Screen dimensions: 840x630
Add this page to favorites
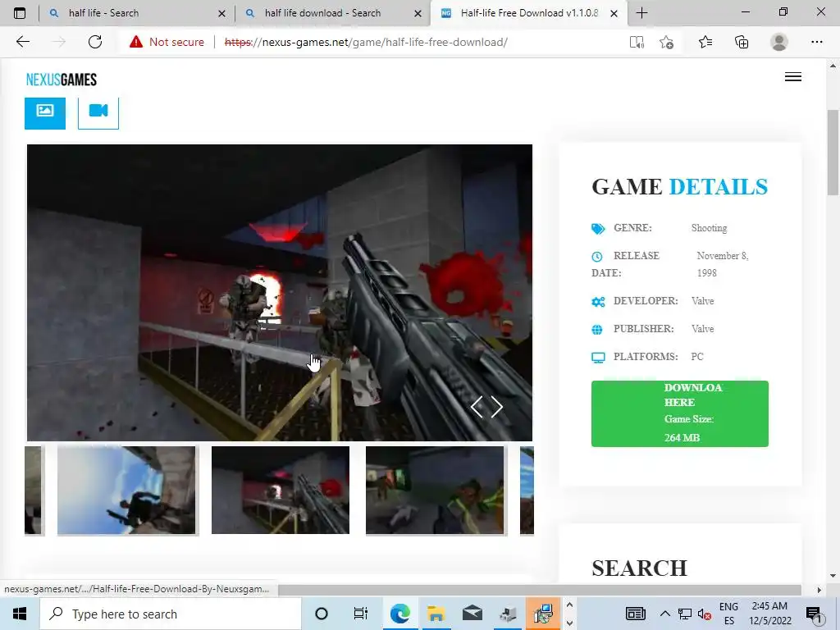coord(666,42)
